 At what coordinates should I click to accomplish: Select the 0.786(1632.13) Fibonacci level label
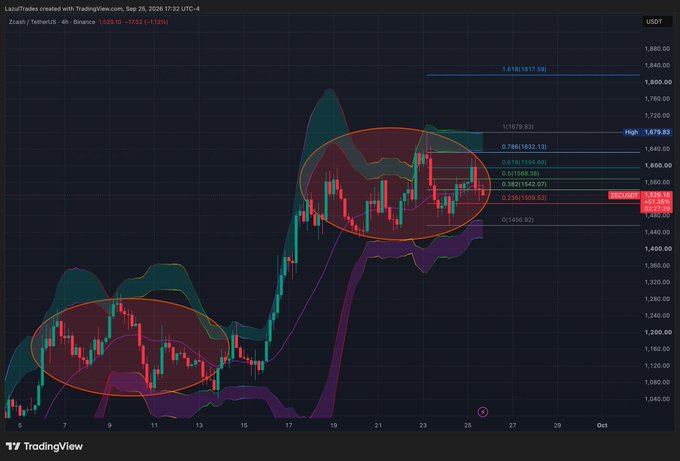(x=524, y=147)
